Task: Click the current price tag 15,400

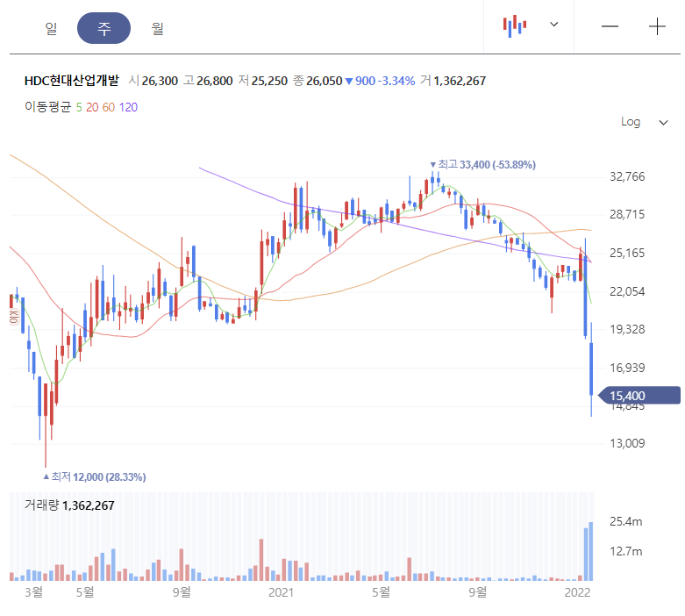Action: [639, 396]
